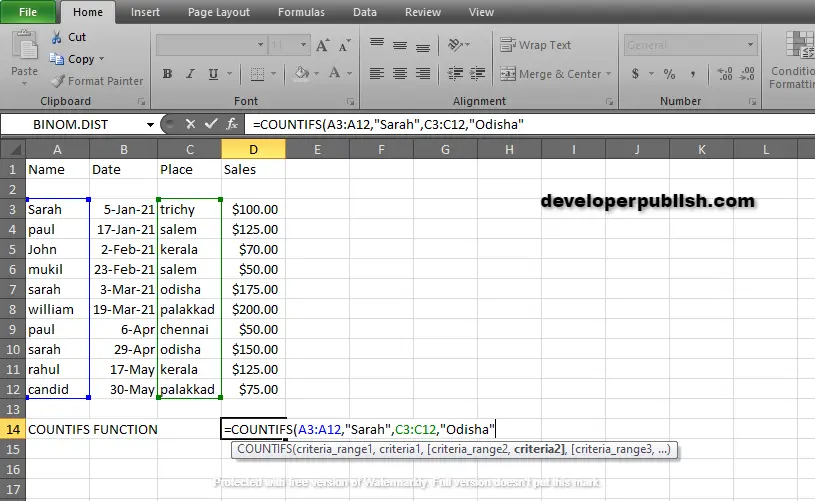The height and width of the screenshot is (501, 815).
Task: Click the Paste clipboard icon
Action: coord(24,45)
